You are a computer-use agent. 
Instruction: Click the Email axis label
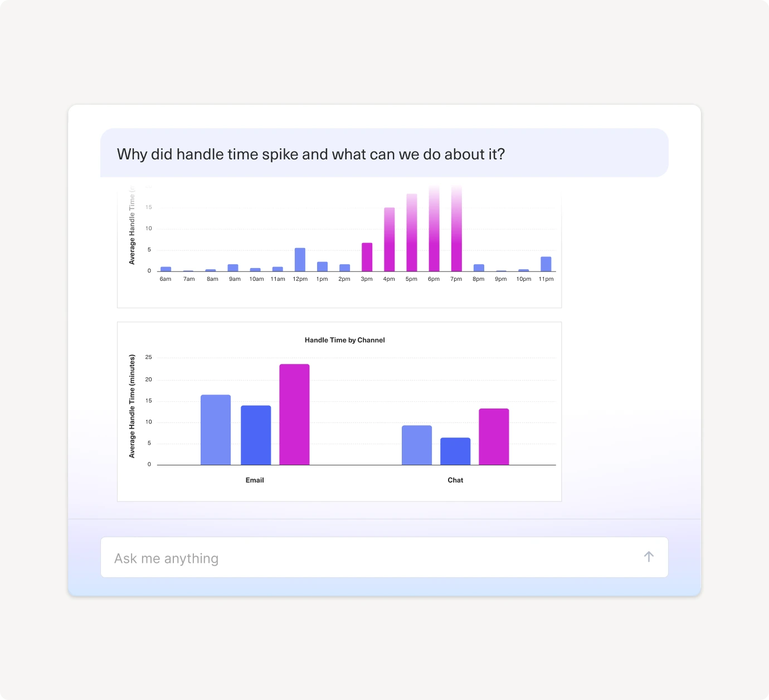tap(255, 480)
